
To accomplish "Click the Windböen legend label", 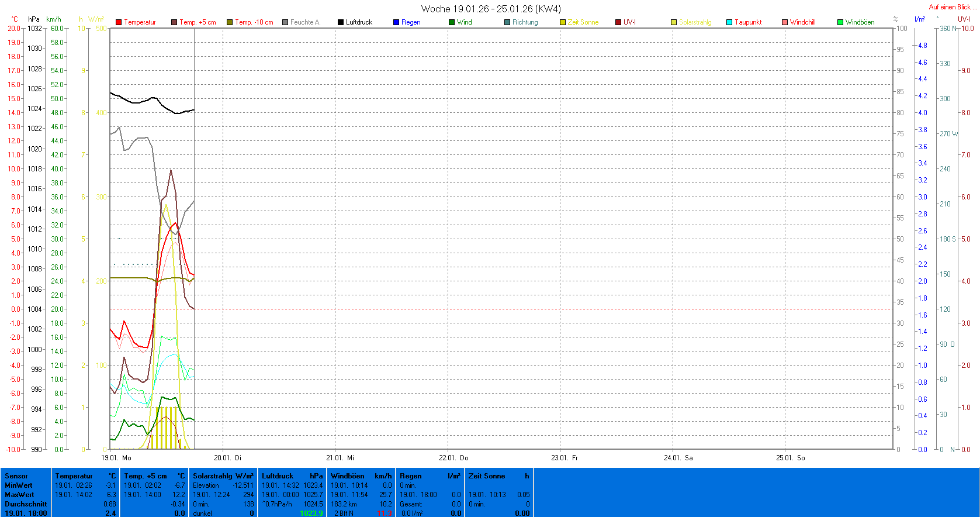I will [860, 22].
